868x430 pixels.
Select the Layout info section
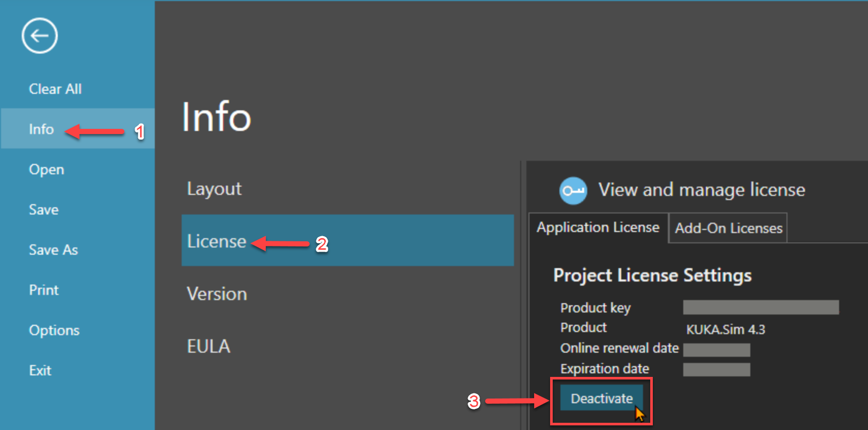click(214, 189)
